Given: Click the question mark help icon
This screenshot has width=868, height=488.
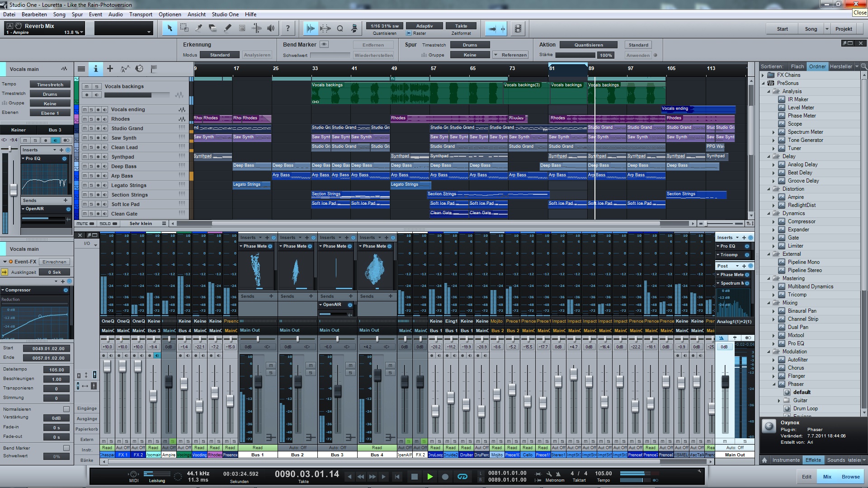Looking at the screenshot, I should (288, 28).
